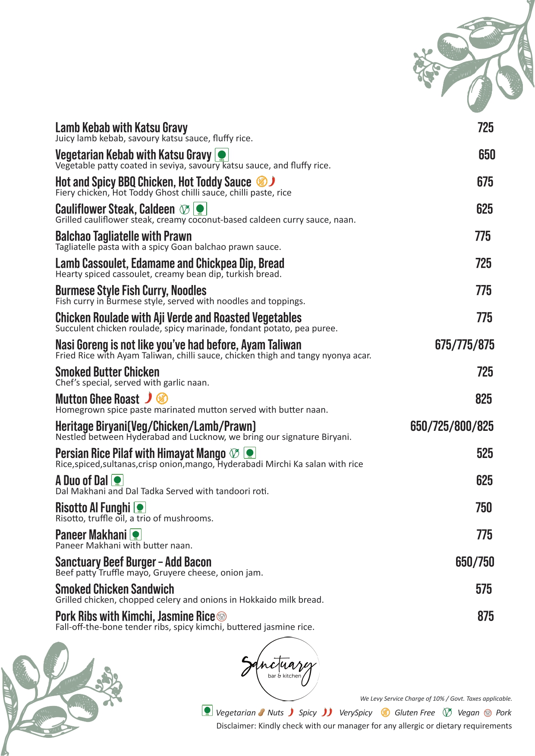Click the pork icon after Jasmine Rice
535x756 pixels.
tap(222, 616)
